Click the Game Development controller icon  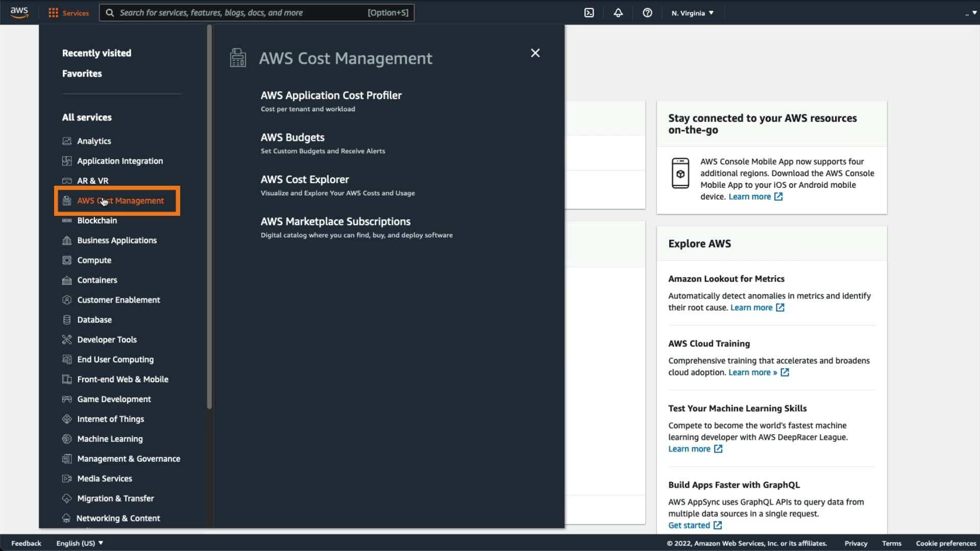(66, 399)
